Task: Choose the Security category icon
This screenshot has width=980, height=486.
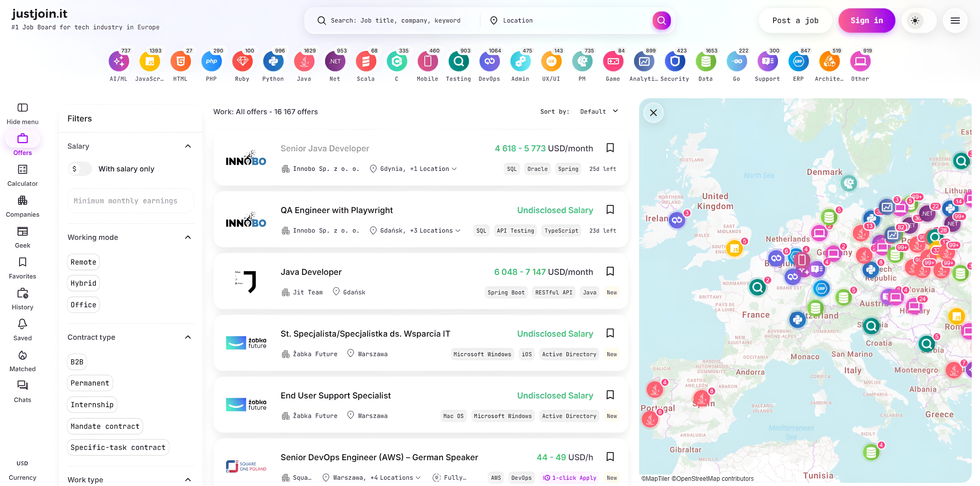Action: point(675,62)
